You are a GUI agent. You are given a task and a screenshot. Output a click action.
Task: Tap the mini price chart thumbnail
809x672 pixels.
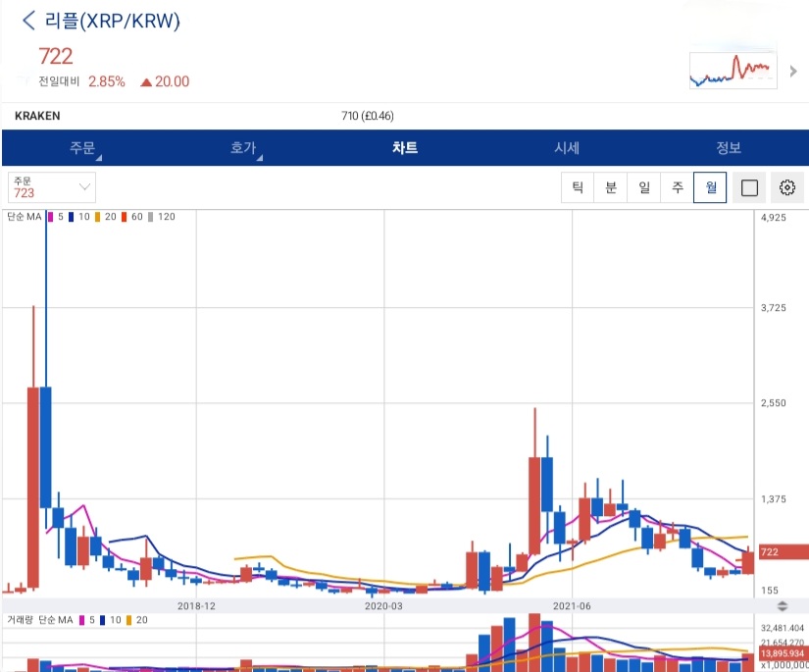pos(733,71)
